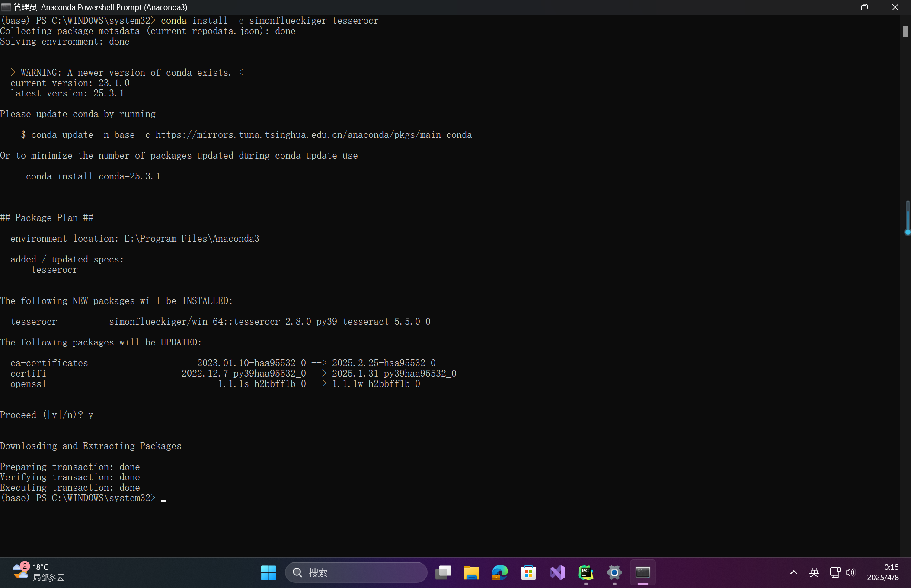Click the taskbar search box
This screenshot has height=588, width=911.
pyautogui.click(x=356, y=572)
